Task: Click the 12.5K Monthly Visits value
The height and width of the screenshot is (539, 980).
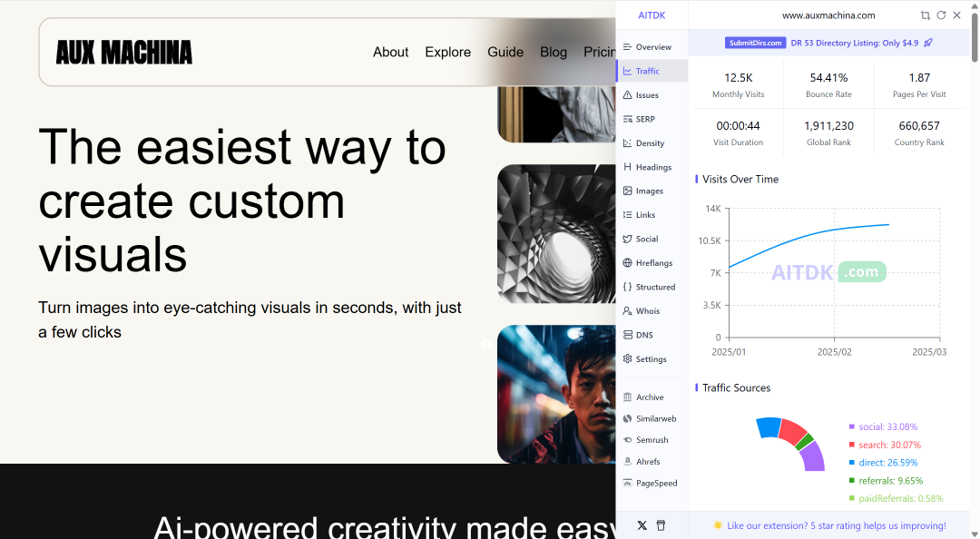Action: [x=738, y=77]
